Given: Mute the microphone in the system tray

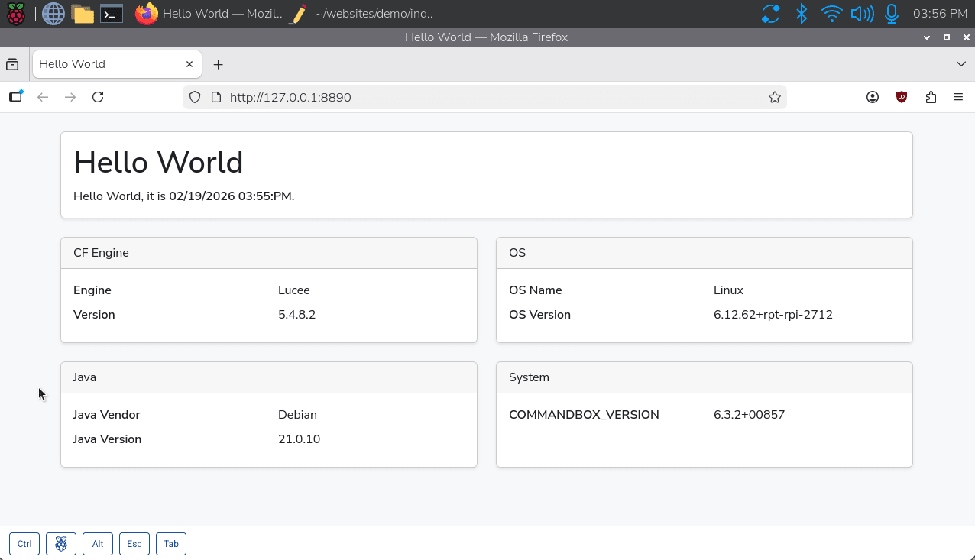Looking at the screenshot, I should click(x=891, y=13).
